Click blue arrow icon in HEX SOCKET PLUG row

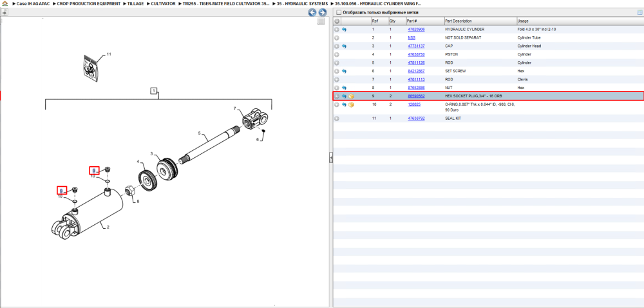click(x=344, y=96)
